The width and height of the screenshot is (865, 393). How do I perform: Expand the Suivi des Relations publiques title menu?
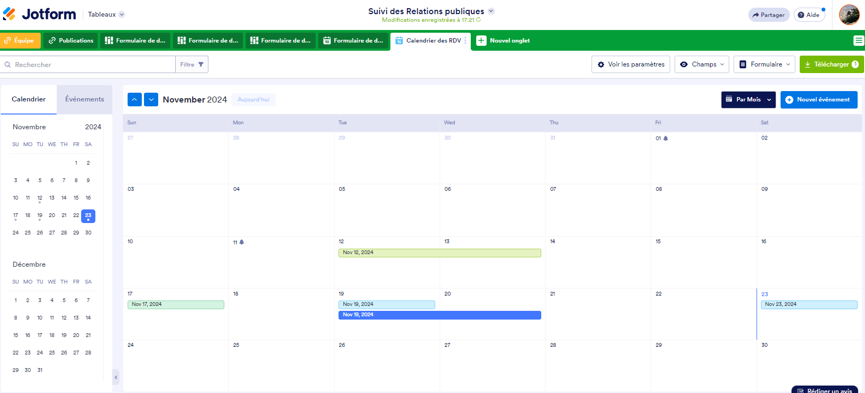click(492, 11)
